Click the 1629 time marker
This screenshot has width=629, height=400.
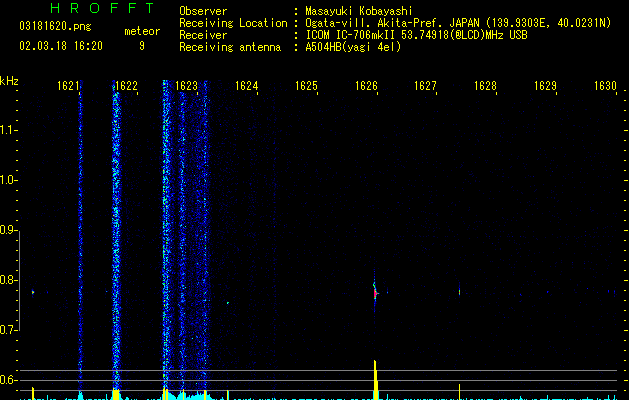click(x=545, y=86)
